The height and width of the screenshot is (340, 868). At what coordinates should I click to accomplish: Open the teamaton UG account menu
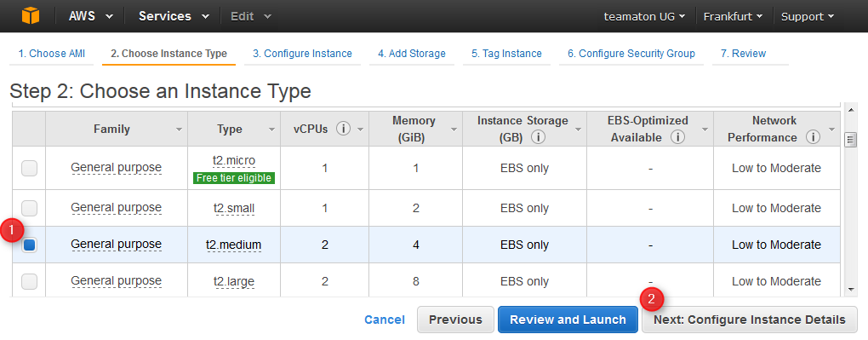(x=644, y=17)
